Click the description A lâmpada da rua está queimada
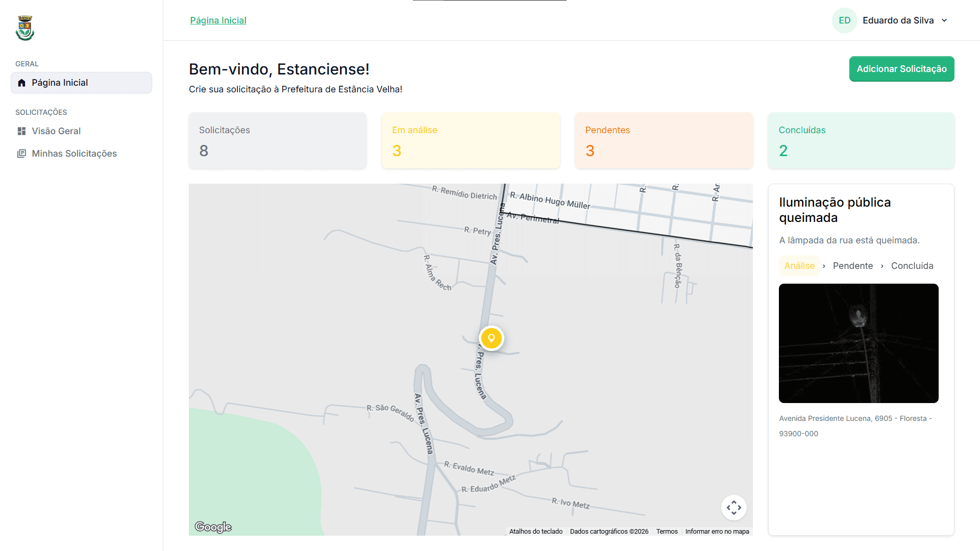This screenshot has width=980, height=551. click(849, 240)
